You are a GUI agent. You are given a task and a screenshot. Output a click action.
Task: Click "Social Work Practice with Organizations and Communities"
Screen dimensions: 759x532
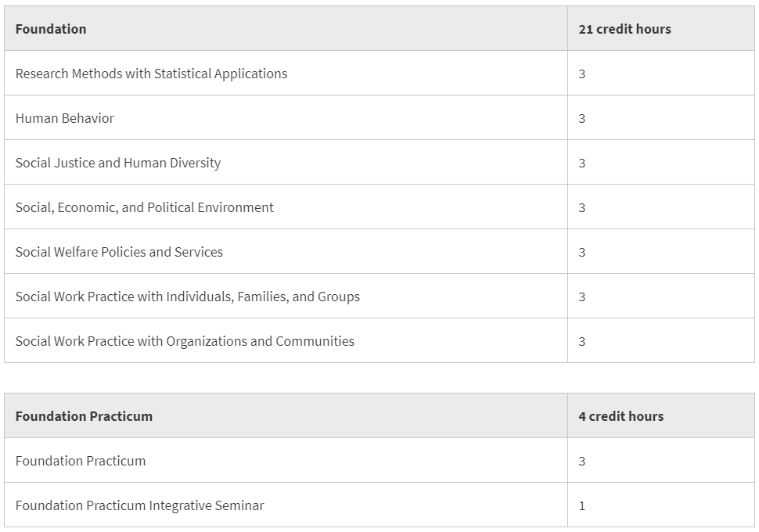pyautogui.click(x=185, y=341)
